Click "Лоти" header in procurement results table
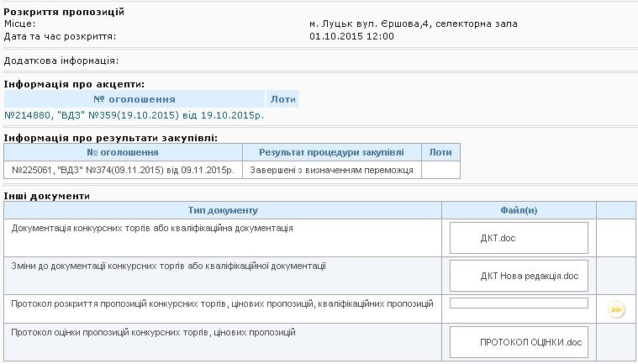Screen dimensions: 638x364 coord(440,152)
